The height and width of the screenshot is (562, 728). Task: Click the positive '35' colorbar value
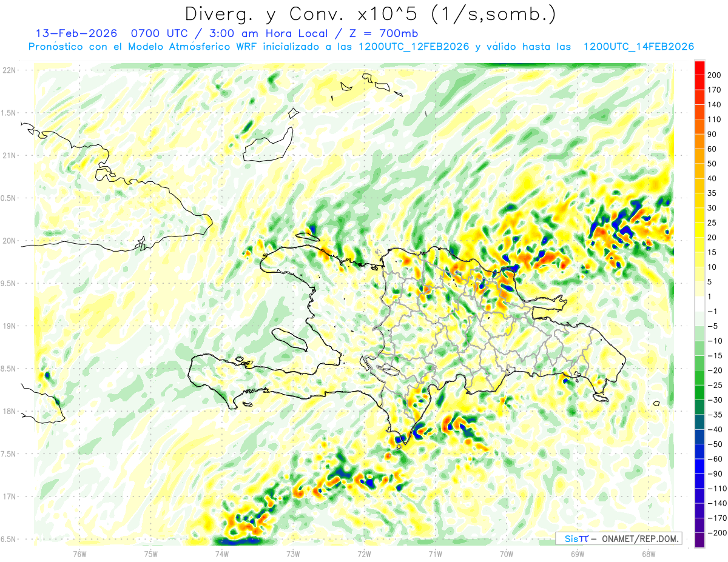click(x=713, y=193)
